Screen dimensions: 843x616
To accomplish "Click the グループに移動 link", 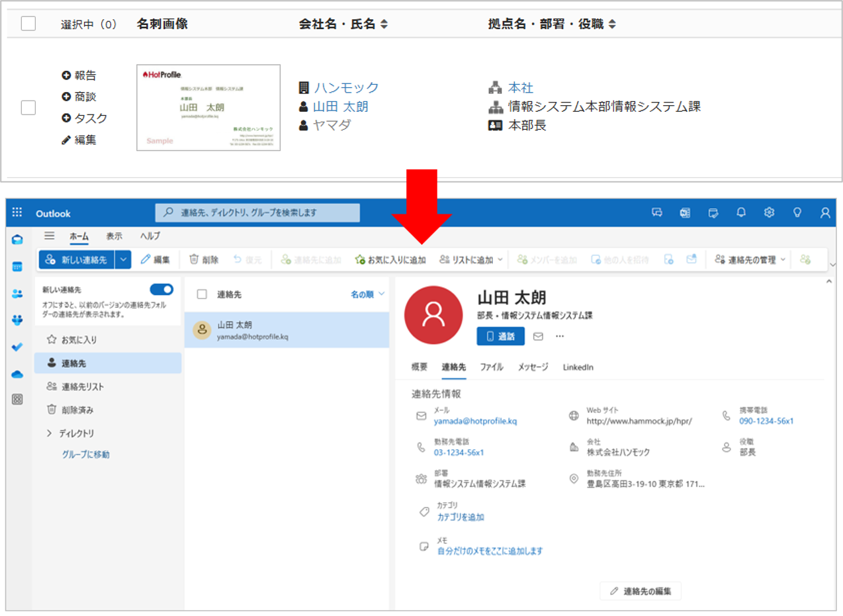I will [86, 455].
